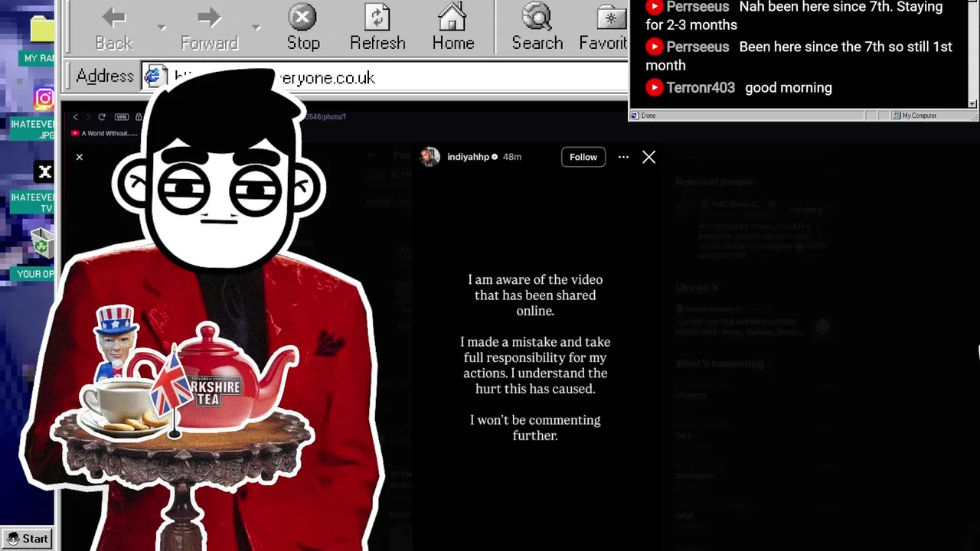
Task: Click the IHATEEVER JPG desktop label
Action: tap(33, 129)
